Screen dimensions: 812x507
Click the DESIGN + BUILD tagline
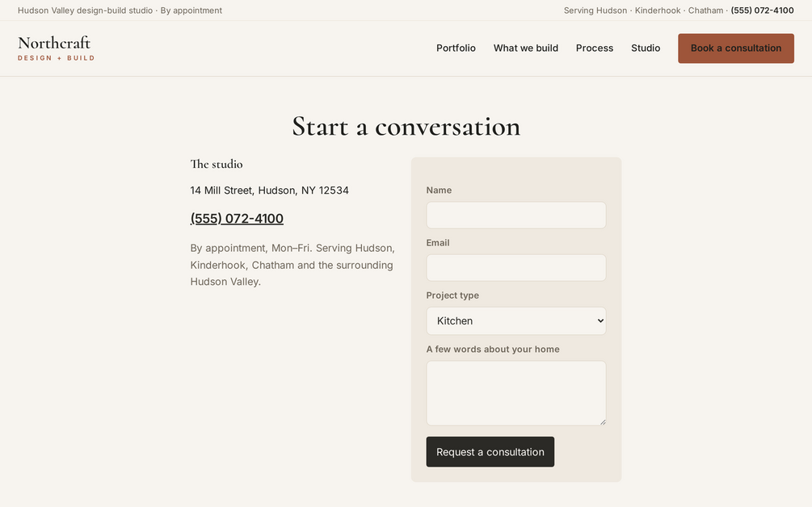(x=56, y=58)
